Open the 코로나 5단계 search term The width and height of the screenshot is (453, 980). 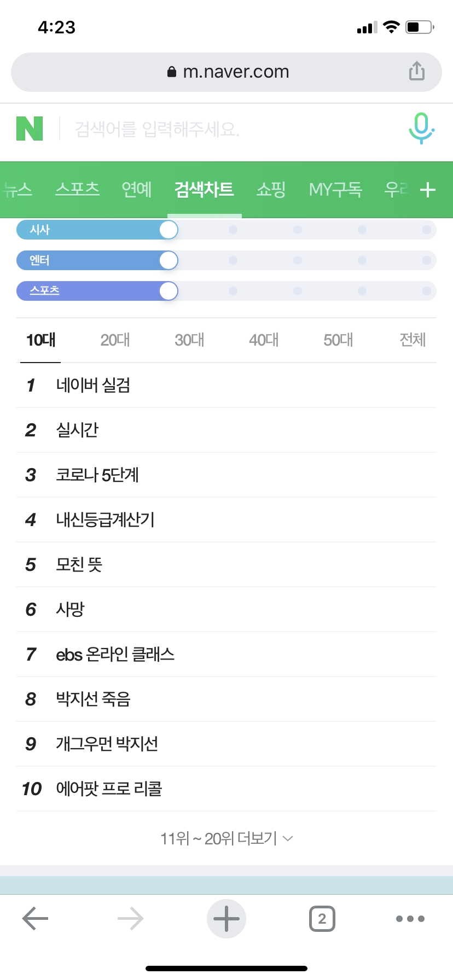(97, 475)
